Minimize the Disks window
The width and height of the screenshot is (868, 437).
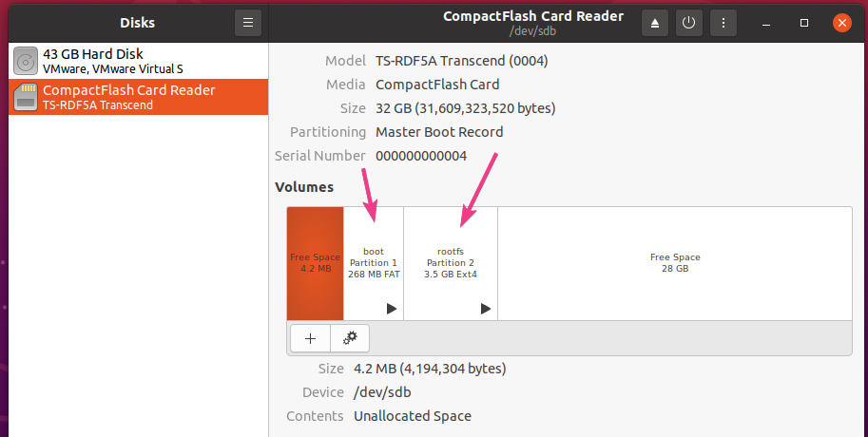coord(768,22)
